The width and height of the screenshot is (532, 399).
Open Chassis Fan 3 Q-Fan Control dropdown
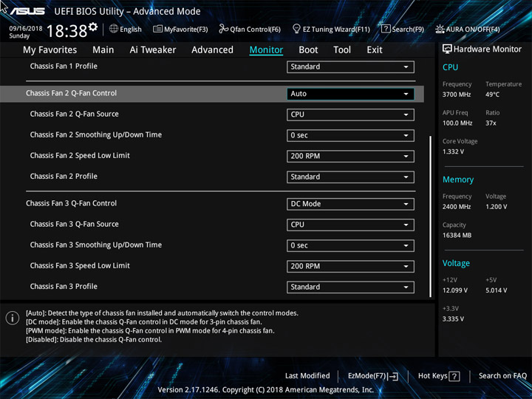[350, 204]
